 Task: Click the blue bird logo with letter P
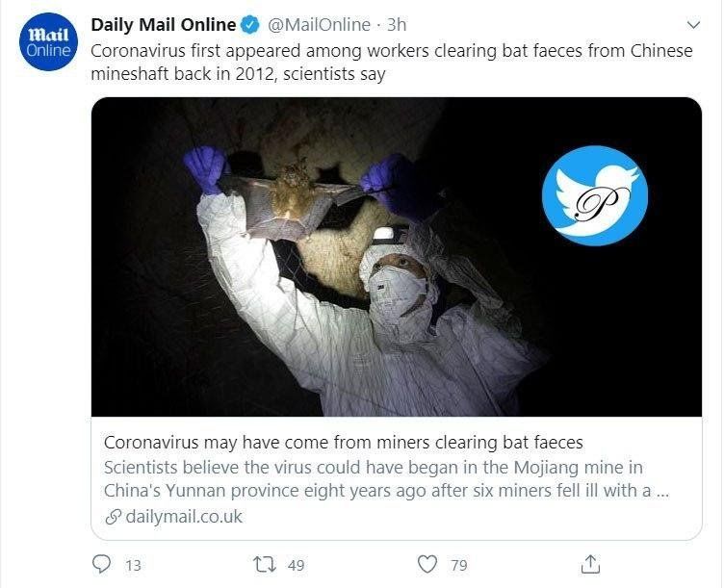click(x=594, y=196)
